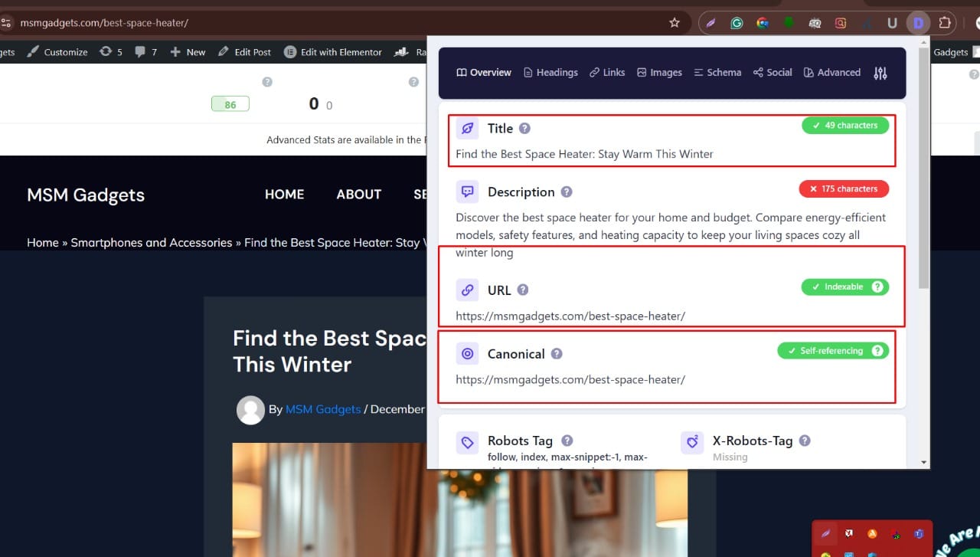Click the X-Robots-Tag icon
Viewport: 980px width, 557px height.
692,442
